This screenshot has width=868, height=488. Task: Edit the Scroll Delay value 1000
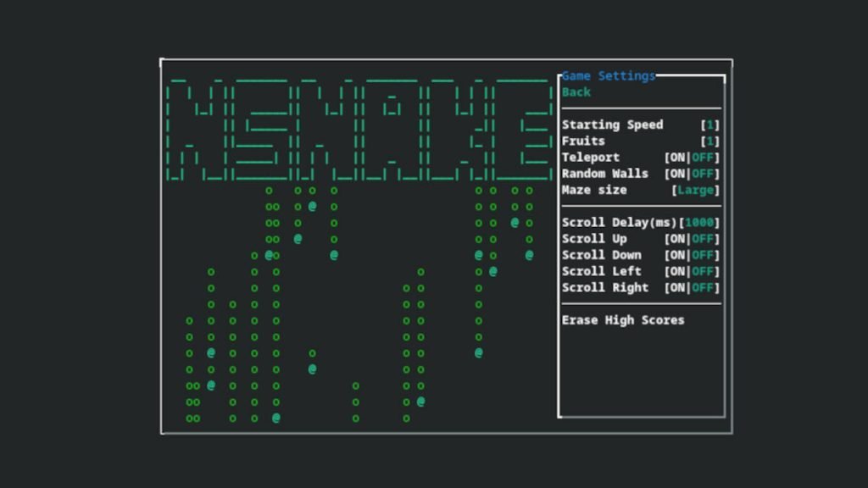[698, 223]
